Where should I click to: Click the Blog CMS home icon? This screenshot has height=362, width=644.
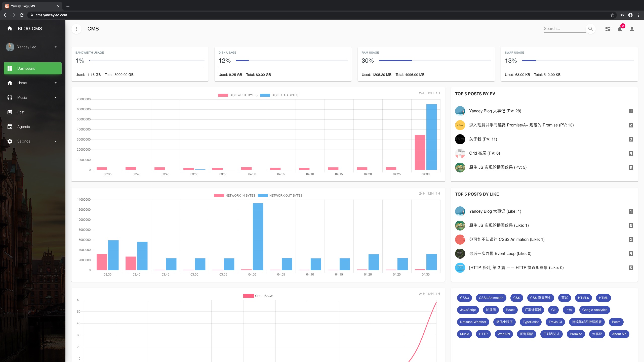tap(10, 28)
